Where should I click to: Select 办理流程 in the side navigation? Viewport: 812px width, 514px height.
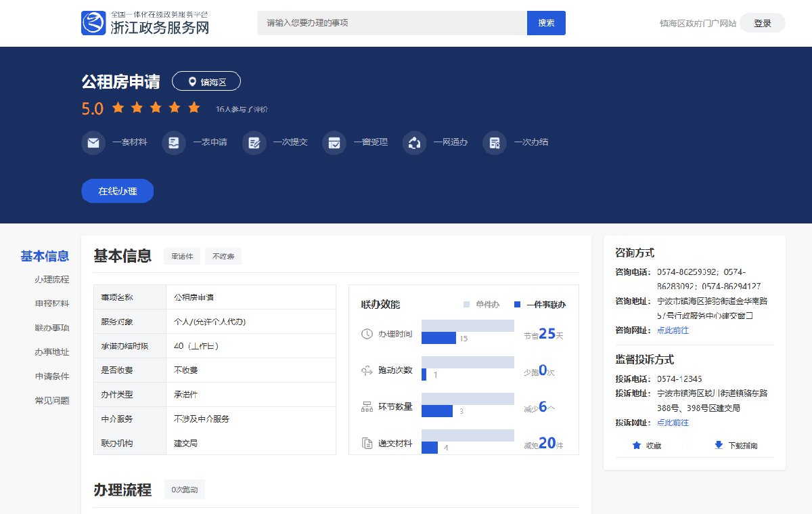click(52, 279)
